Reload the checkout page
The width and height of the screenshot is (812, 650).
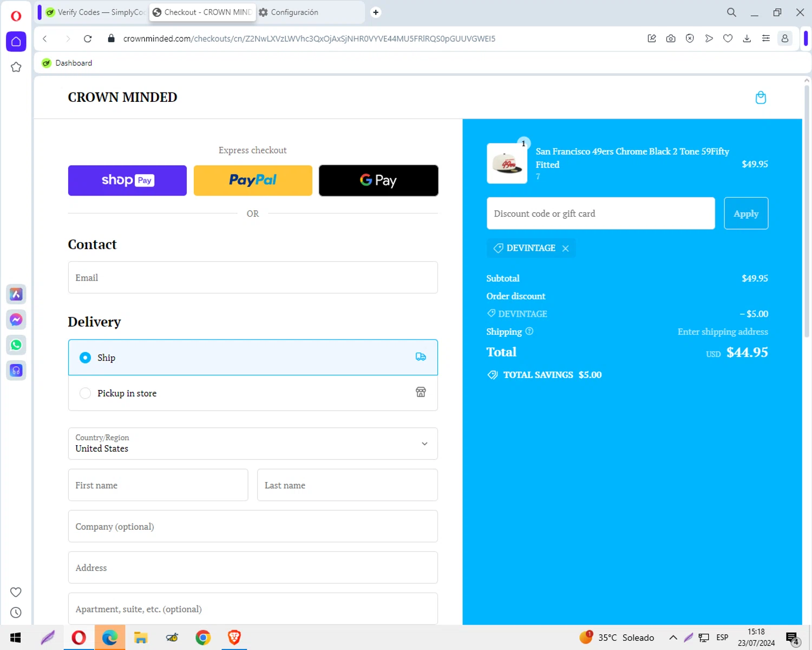tap(88, 38)
